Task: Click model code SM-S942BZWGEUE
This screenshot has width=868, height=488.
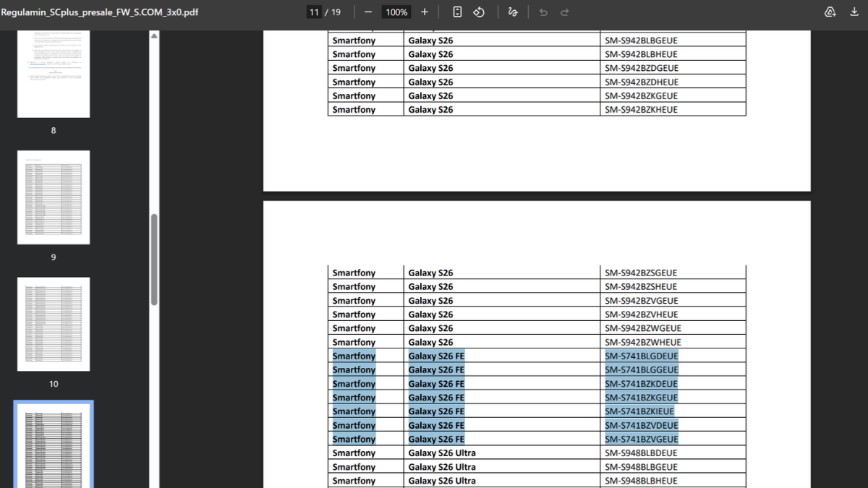Action: (x=642, y=328)
